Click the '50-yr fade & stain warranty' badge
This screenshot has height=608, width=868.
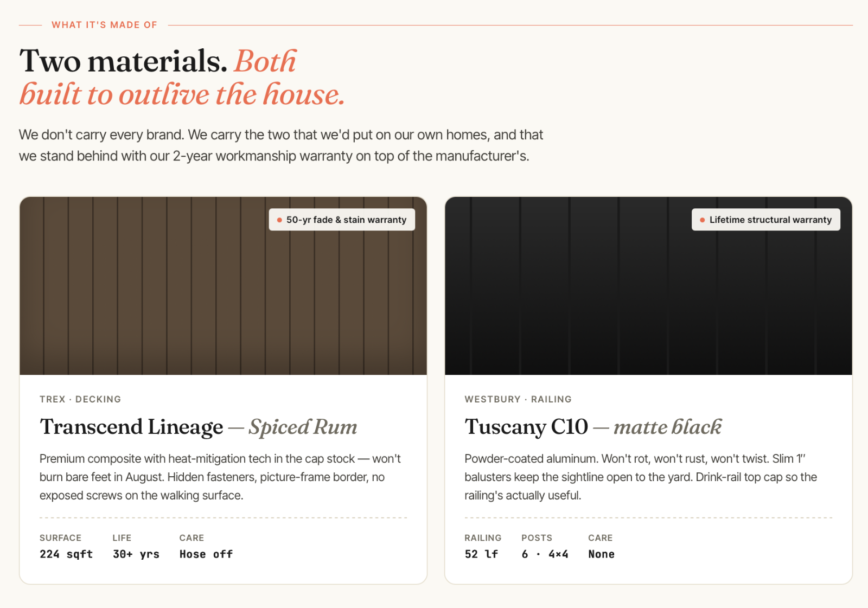click(x=342, y=220)
